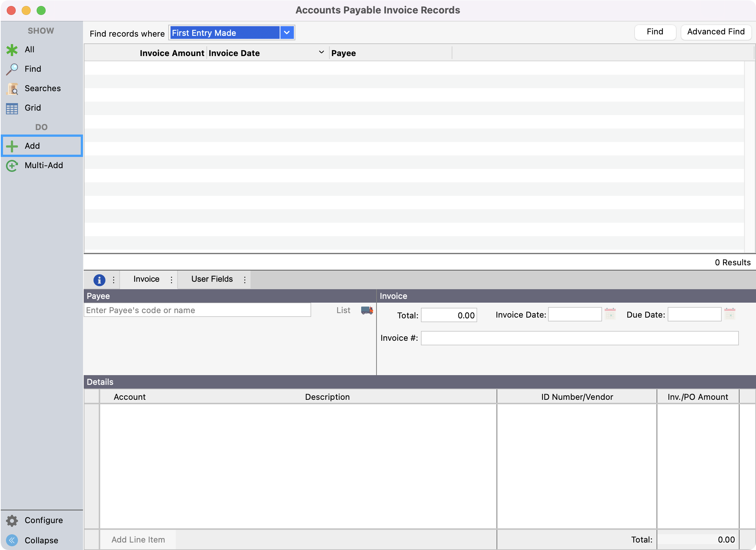Click the green plus Add icon

pyautogui.click(x=12, y=146)
